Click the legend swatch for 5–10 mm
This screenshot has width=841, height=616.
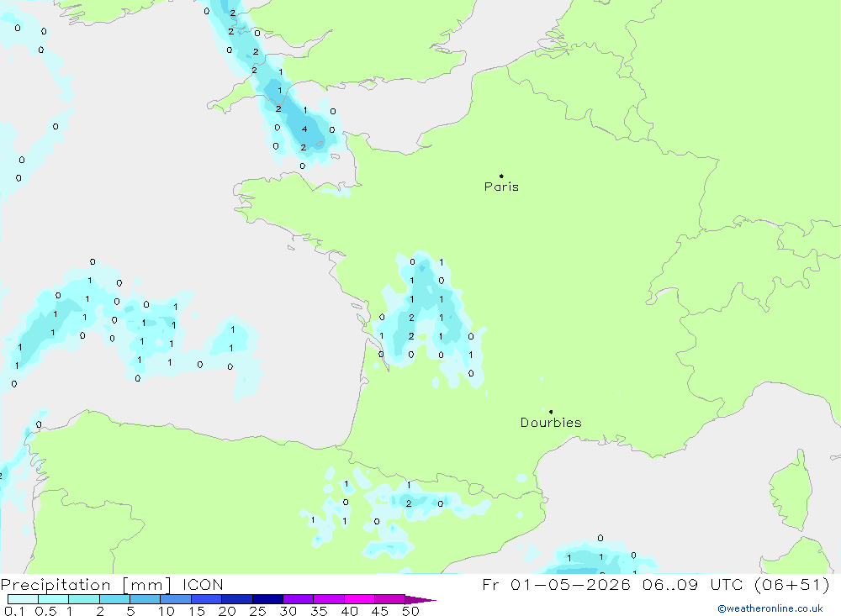pyautogui.click(x=145, y=599)
